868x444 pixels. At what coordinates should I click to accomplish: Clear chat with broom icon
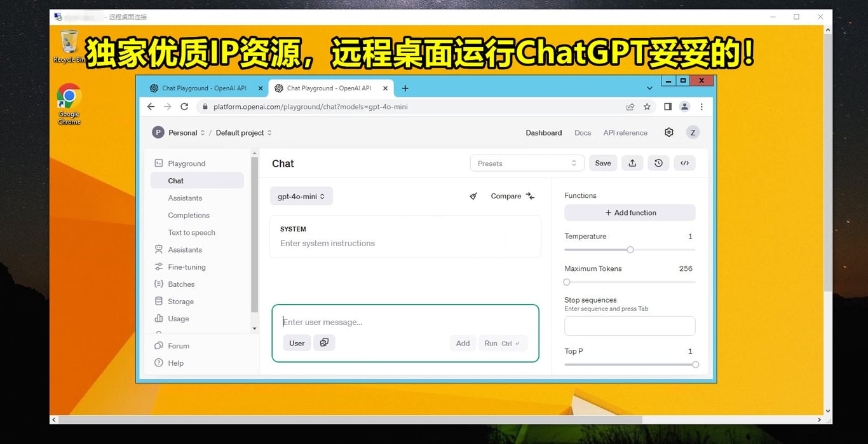coord(473,196)
